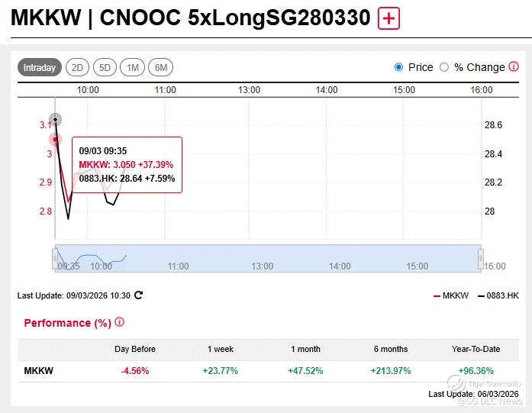
Task: Click the right range slider handle
Action: click(480, 259)
